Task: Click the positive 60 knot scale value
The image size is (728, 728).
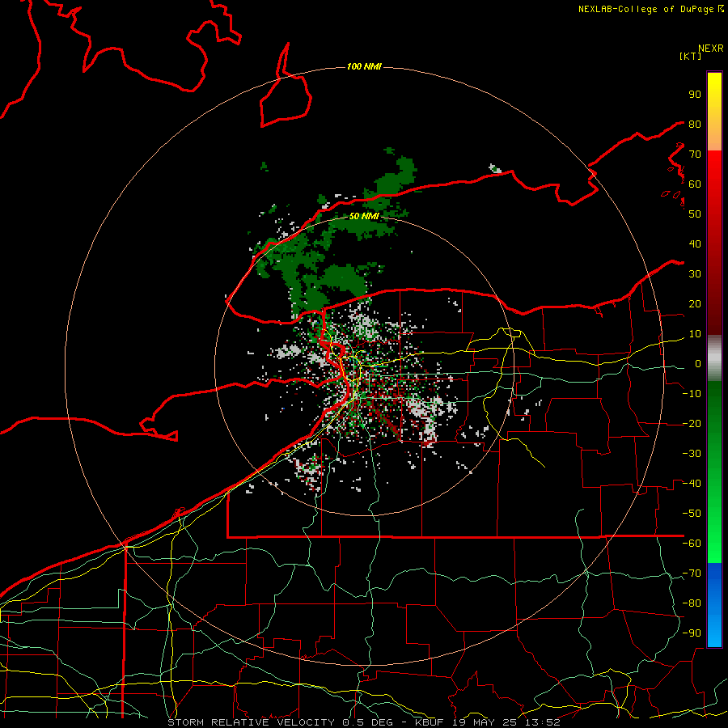Action: click(695, 184)
